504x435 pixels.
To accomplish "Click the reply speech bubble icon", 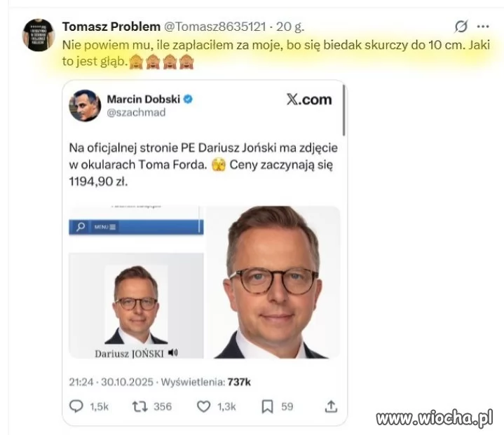I will 76,406.
